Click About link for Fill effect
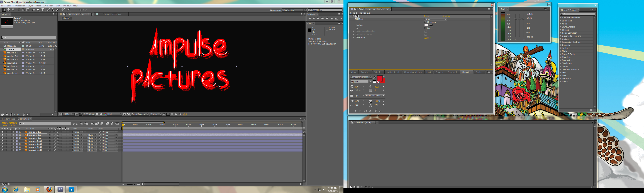 pos(446,16)
